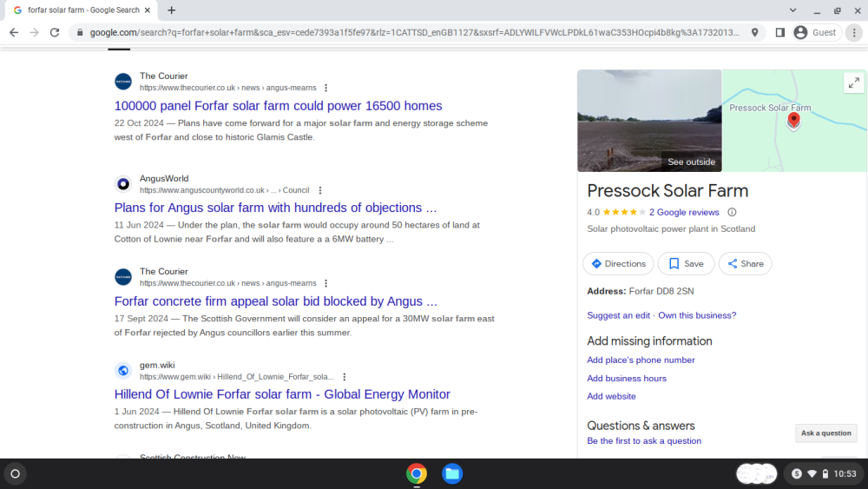Open the Files app in the shelf
The height and width of the screenshot is (489, 868).
point(452,473)
